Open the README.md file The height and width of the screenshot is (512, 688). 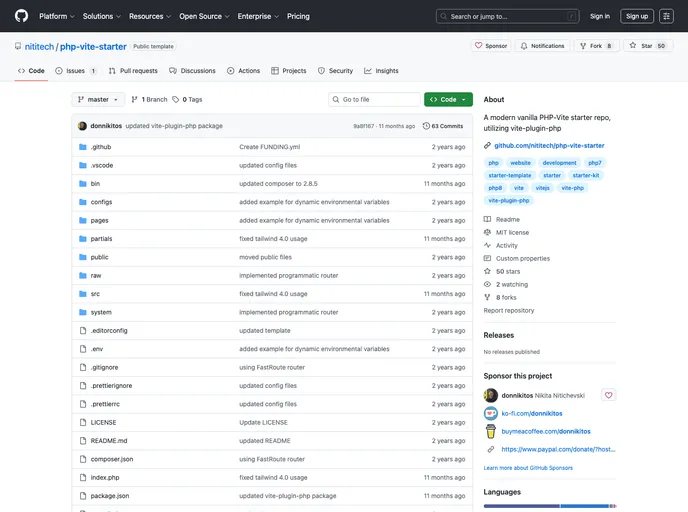pos(109,440)
